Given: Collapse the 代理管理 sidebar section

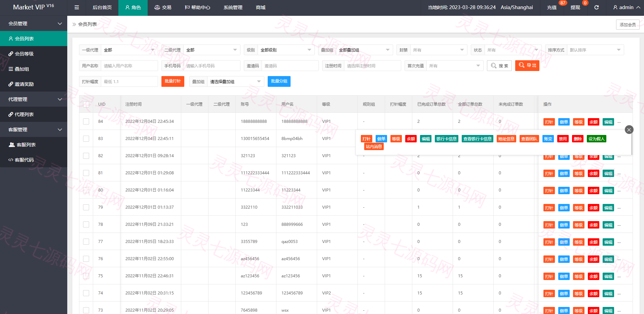Looking at the screenshot, I should (x=34, y=99).
